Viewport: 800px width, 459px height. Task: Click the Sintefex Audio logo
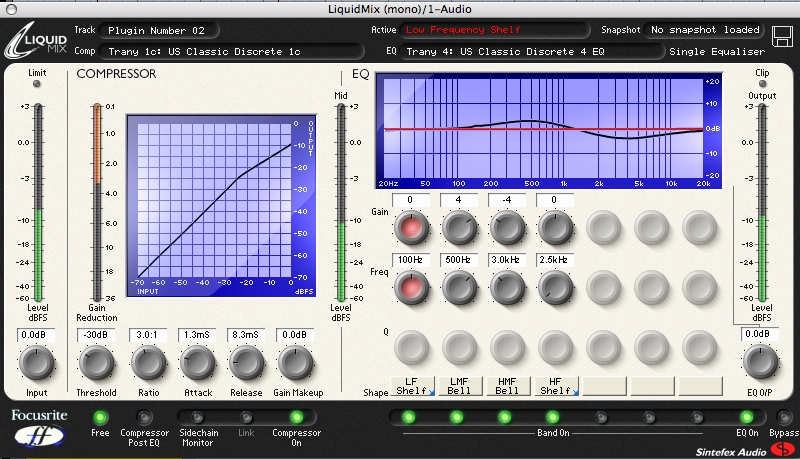(745, 451)
